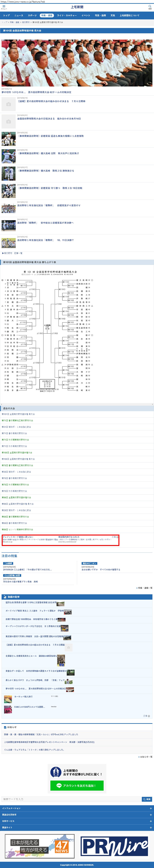Expand the 関連サイト footer section
The width and height of the screenshot is (154, 868).
click(x=151, y=827)
